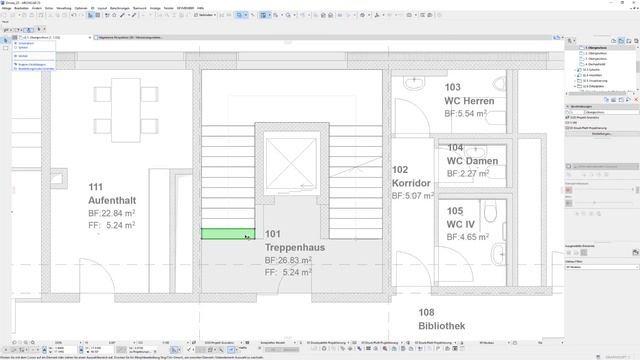Collapse the properties section header in navigator

click(567, 107)
